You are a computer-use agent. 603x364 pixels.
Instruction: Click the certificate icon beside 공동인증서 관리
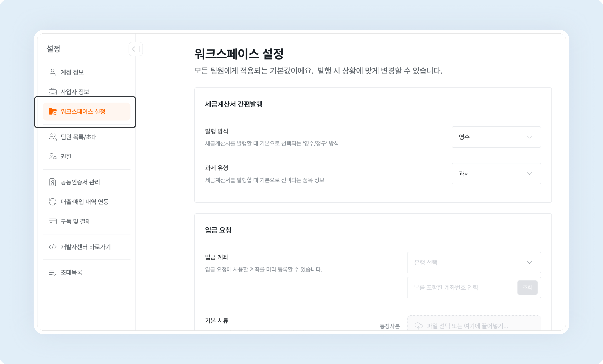pyautogui.click(x=52, y=182)
